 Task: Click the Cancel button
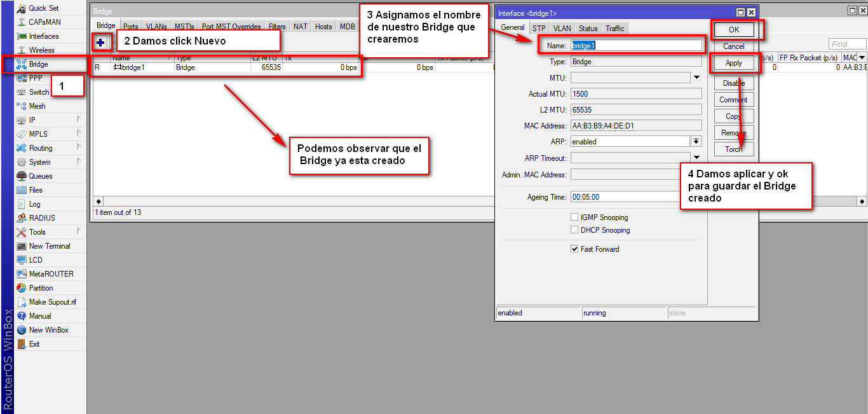point(733,46)
